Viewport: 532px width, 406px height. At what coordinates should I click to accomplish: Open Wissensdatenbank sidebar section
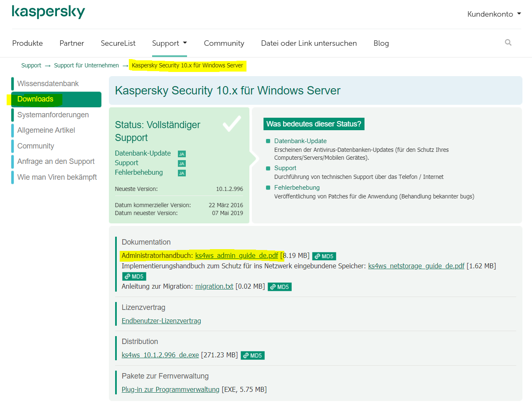[x=48, y=84]
